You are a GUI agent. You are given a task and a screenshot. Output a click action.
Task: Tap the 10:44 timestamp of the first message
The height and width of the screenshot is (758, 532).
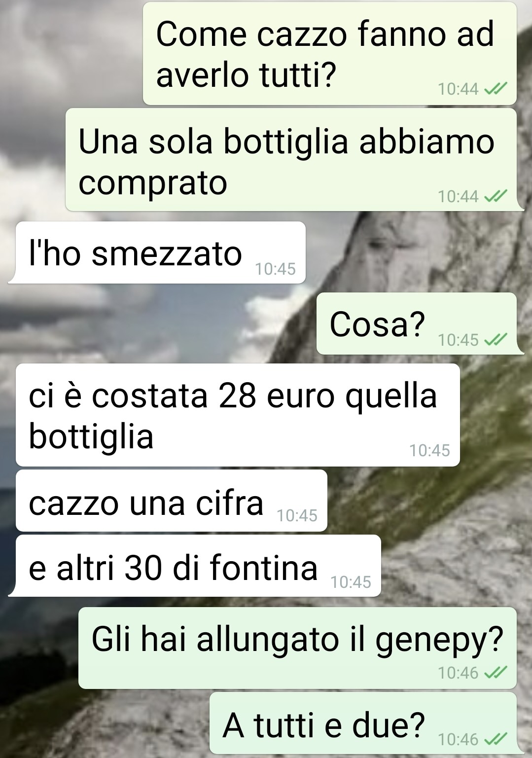coord(458,89)
